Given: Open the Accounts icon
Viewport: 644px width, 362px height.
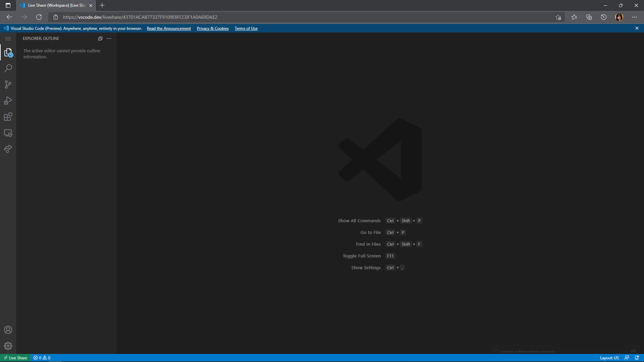Looking at the screenshot, I should [x=8, y=330].
